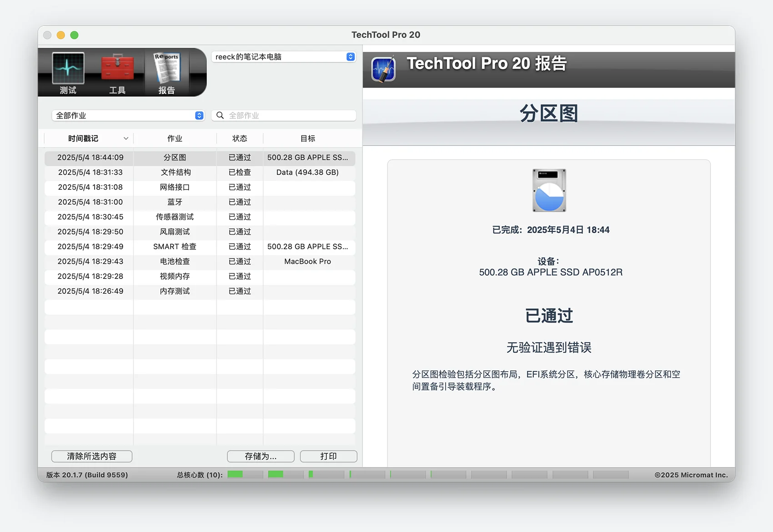Click 清除所选内容 button
Screen dimensions: 773x532
92,456
